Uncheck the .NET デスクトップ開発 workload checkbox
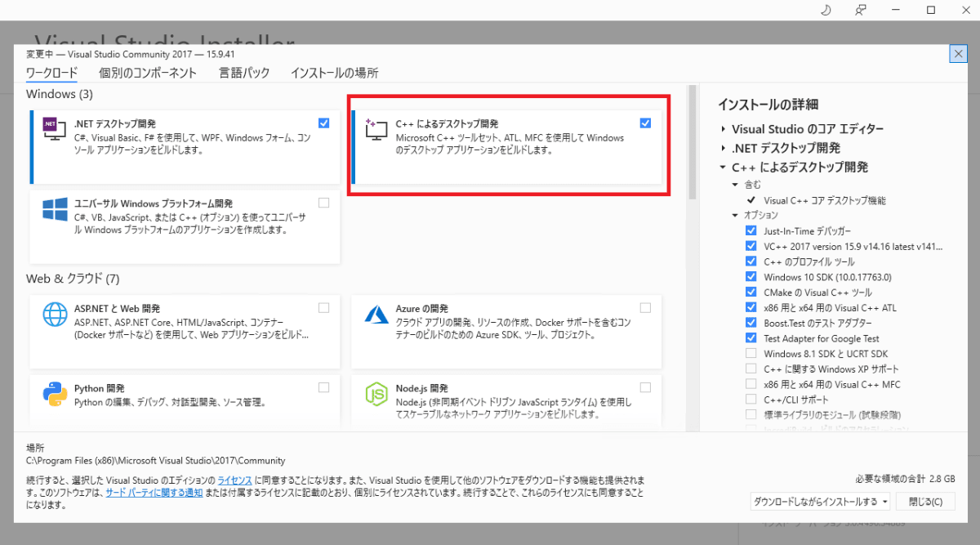 (324, 123)
